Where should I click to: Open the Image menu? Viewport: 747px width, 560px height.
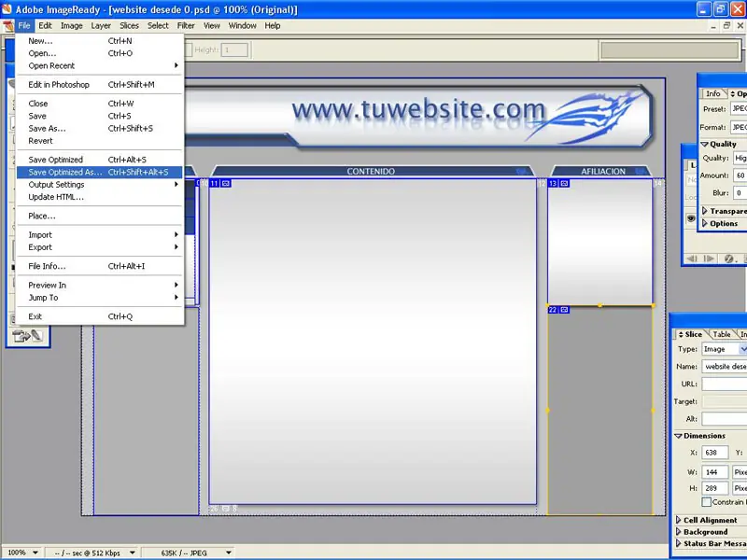[72, 26]
